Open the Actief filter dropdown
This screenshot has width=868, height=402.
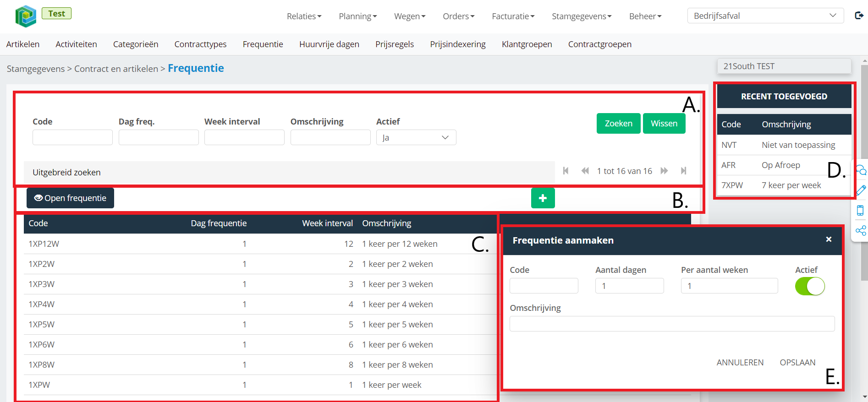[416, 137]
